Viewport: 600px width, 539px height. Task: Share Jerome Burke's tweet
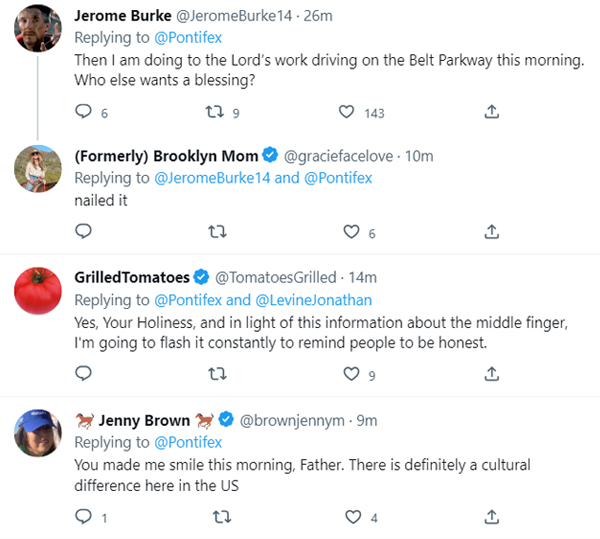tap(491, 113)
